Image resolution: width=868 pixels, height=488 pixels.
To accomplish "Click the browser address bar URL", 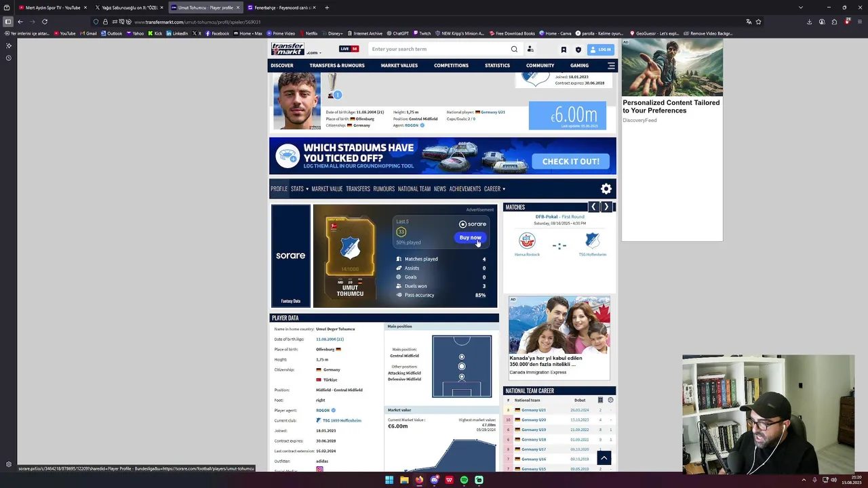I will click(x=197, y=22).
